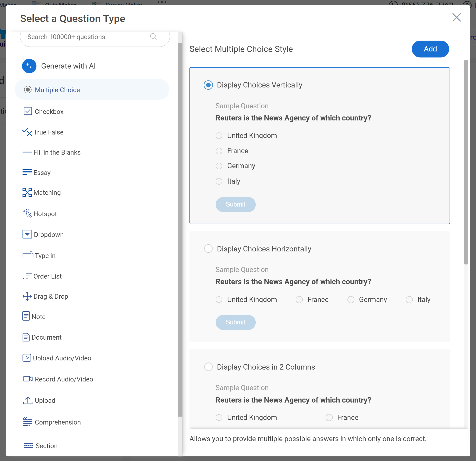Choose the Drag & Drop arrows icon
This screenshot has width=476, height=461.
click(x=27, y=296)
